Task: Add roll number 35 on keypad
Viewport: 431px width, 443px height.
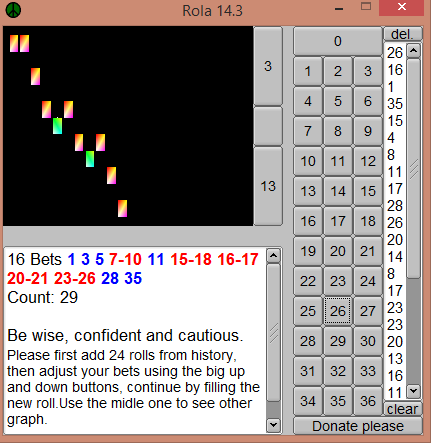Action: (x=338, y=401)
